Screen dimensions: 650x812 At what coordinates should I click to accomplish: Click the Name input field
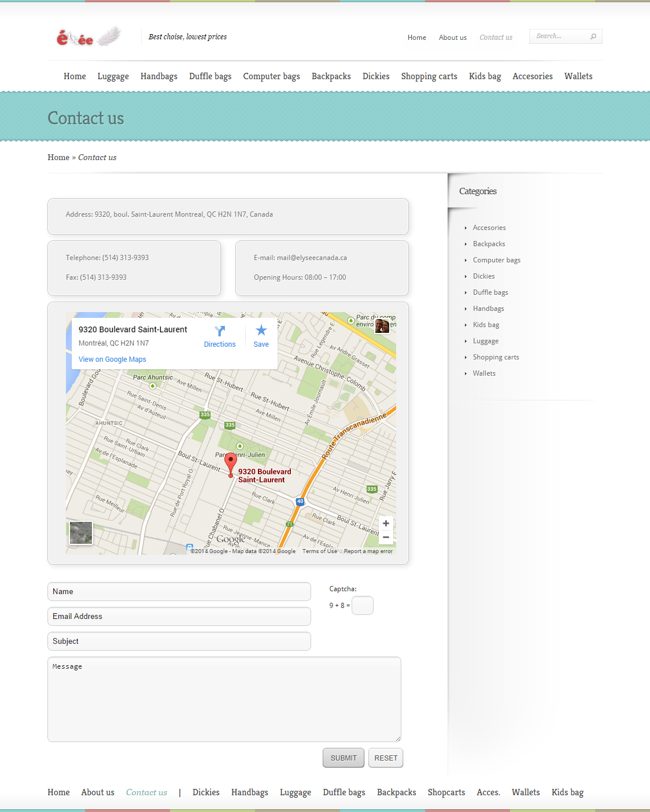[179, 592]
